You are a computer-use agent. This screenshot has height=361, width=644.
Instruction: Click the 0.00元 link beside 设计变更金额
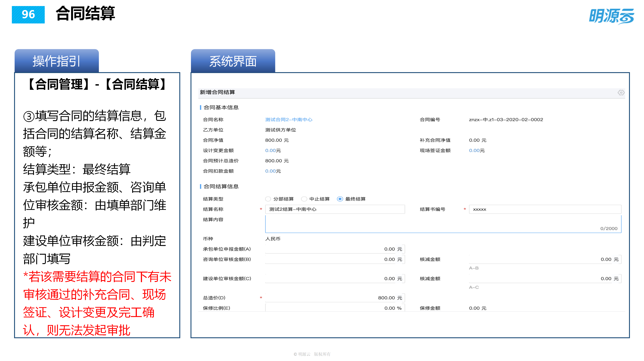tap(273, 150)
